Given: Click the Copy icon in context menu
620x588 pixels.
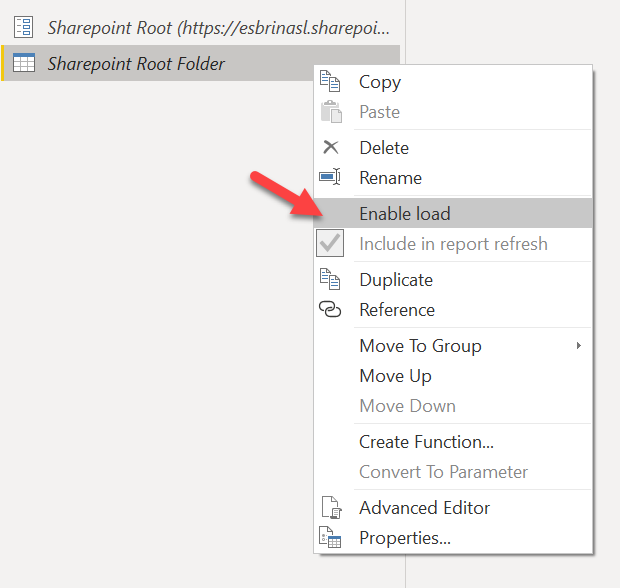Looking at the screenshot, I should tap(331, 82).
